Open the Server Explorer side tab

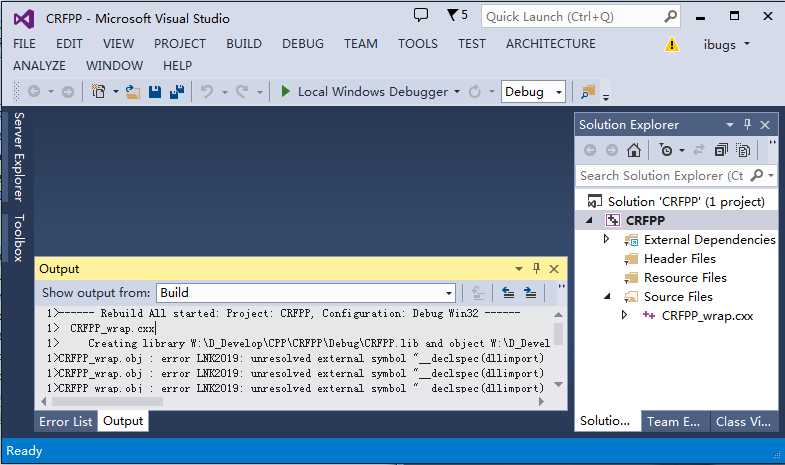click(19, 157)
